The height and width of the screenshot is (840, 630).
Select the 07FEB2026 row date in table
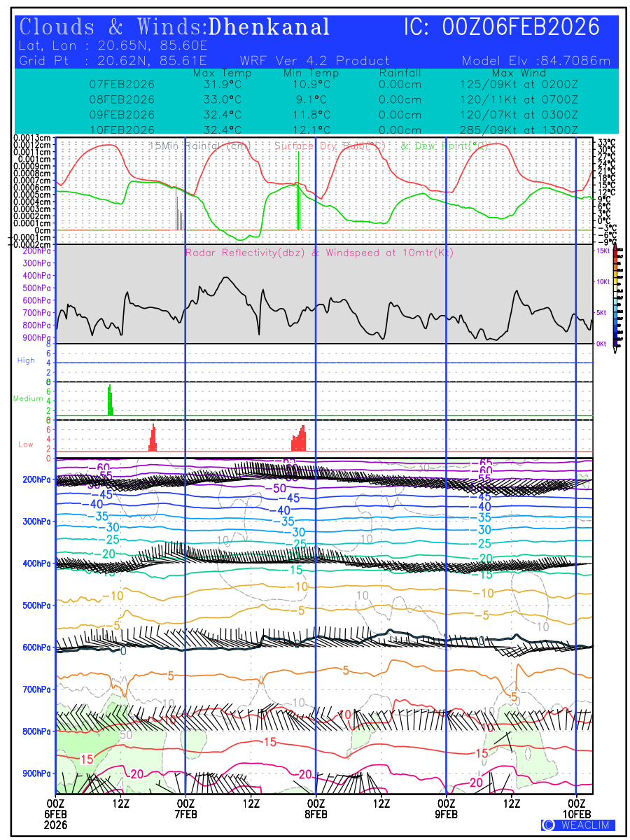point(122,84)
